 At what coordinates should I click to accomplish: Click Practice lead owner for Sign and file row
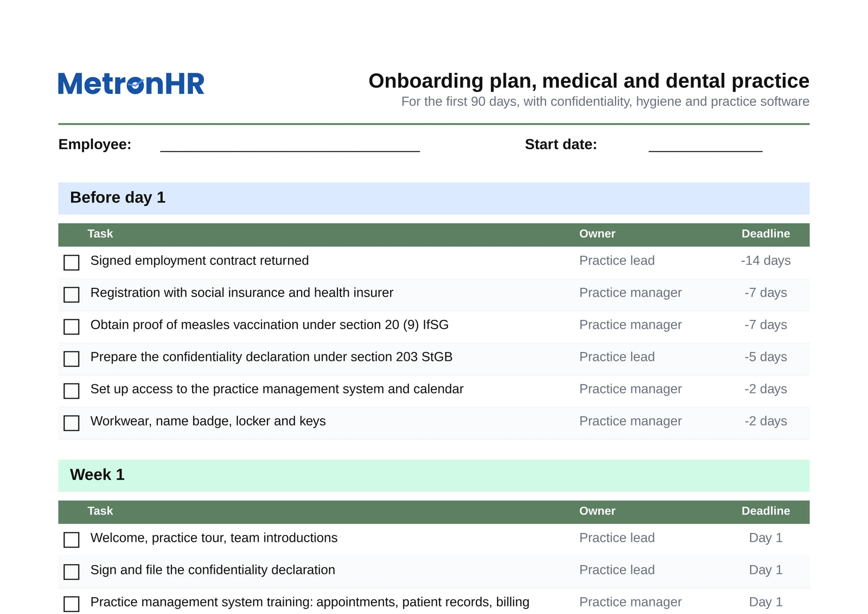[x=617, y=570]
